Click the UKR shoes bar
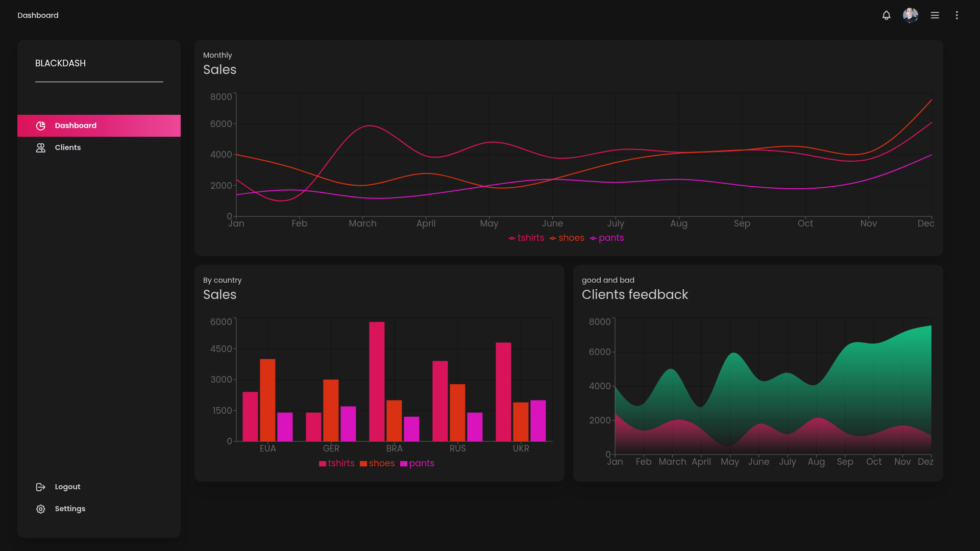Image resolution: width=980 pixels, height=551 pixels. 521,422
